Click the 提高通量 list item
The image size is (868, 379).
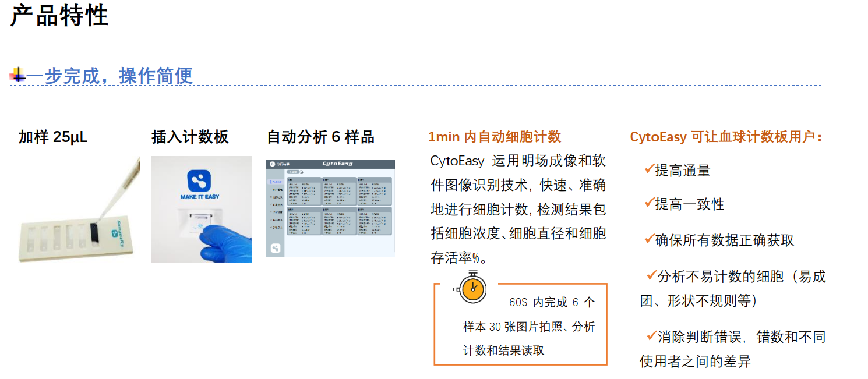click(x=683, y=171)
